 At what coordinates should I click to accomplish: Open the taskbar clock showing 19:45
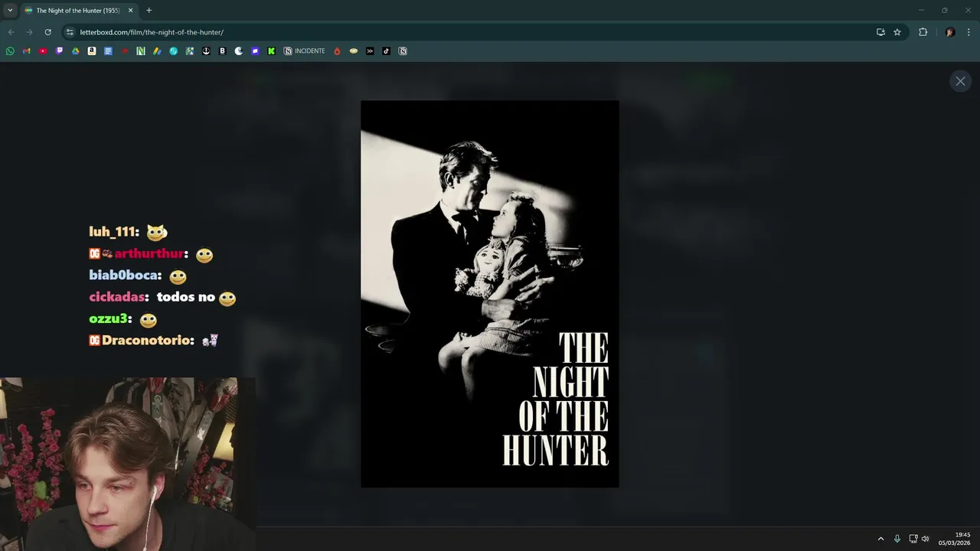click(x=955, y=539)
